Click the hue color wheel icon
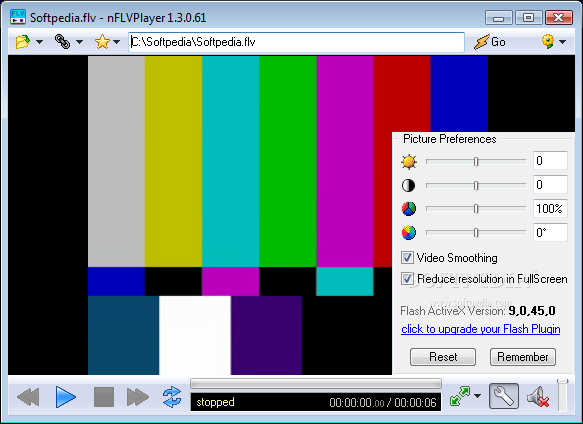Image resolution: width=583 pixels, height=424 pixels. tap(409, 232)
